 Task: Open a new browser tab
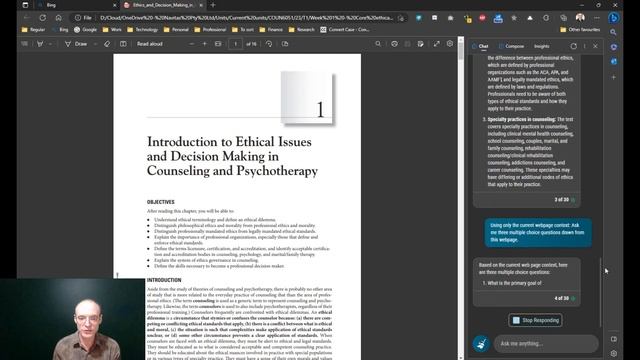pyautogui.click(x=213, y=5)
